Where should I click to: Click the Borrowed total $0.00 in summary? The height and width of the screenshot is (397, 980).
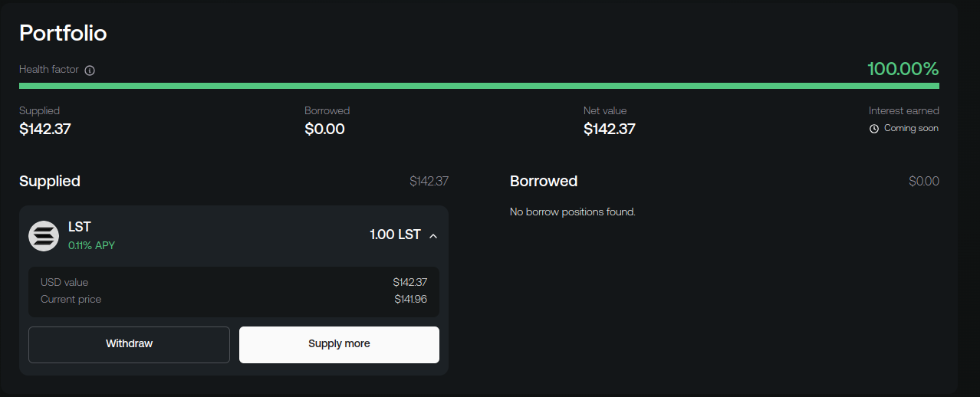[x=324, y=129]
